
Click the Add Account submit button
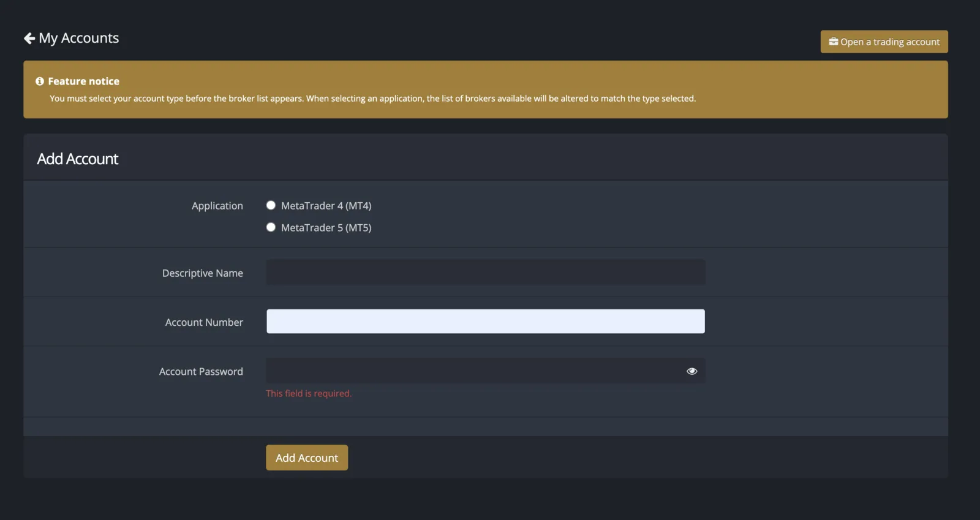point(307,458)
